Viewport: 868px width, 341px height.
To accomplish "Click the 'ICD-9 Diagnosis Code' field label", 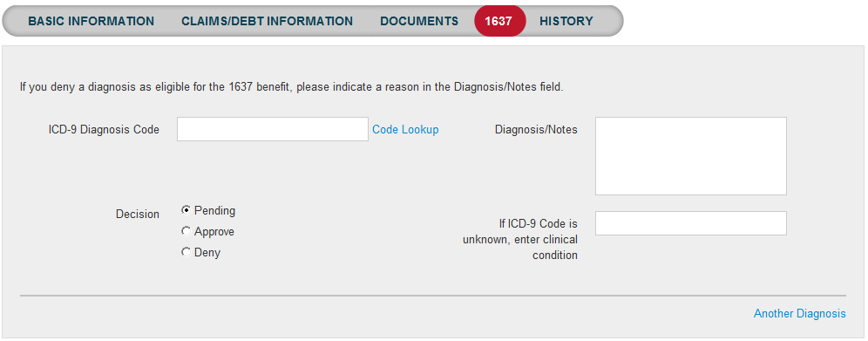I will click(x=104, y=130).
